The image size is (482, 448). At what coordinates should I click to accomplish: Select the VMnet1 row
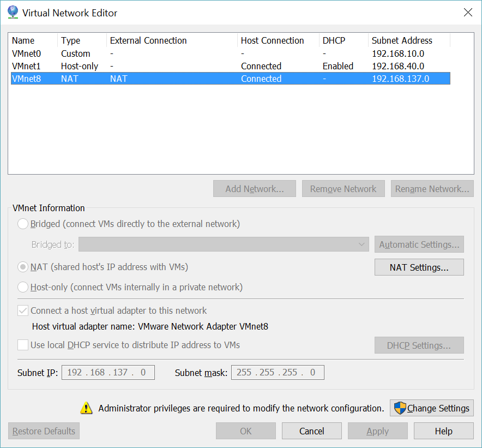(231, 66)
